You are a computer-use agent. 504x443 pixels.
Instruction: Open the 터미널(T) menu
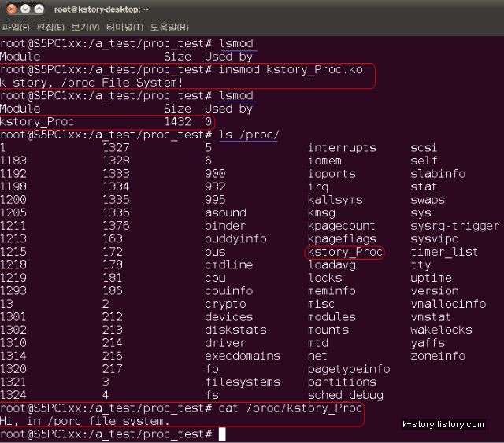[124, 28]
